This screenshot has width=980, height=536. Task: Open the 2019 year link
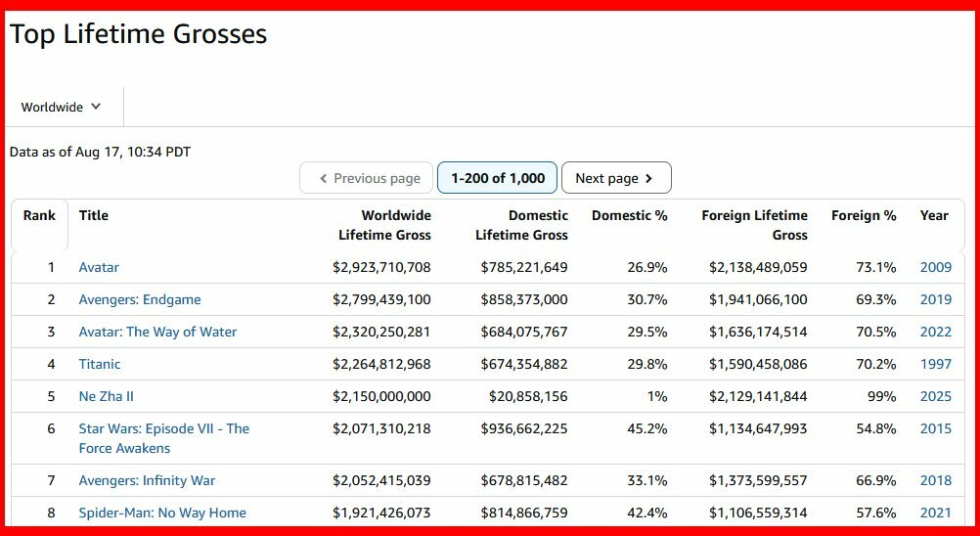pos(936,300)
